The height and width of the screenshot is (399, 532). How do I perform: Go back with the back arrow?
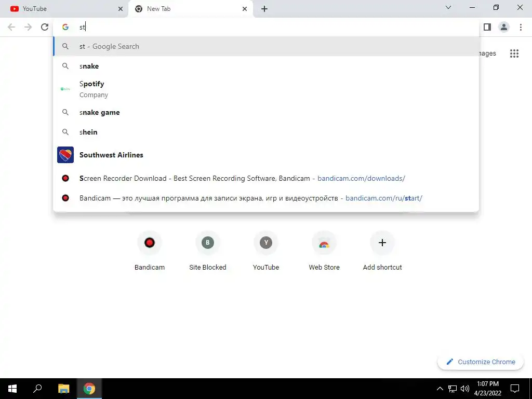click(11, 27)
